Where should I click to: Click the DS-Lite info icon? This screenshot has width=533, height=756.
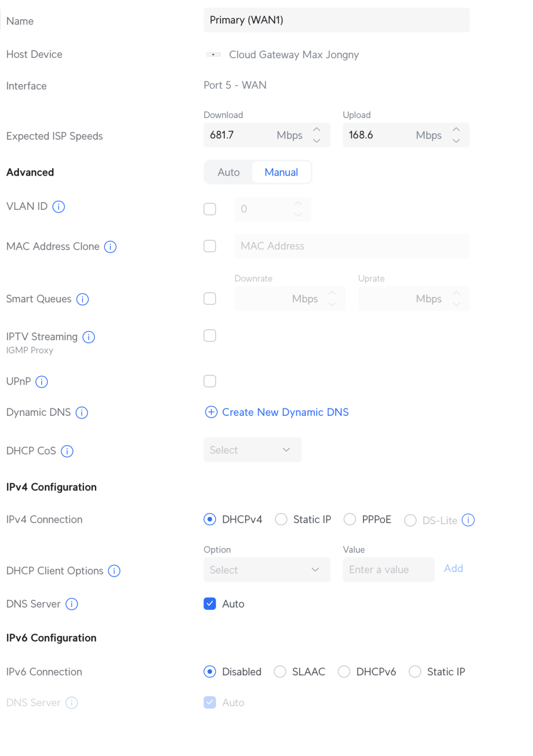468,520
